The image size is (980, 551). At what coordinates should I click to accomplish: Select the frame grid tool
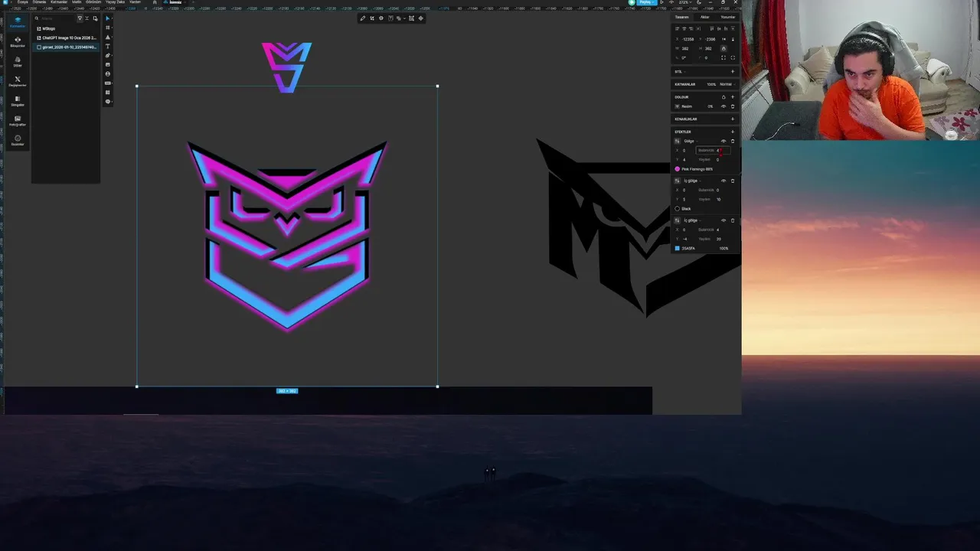(107, 28)
